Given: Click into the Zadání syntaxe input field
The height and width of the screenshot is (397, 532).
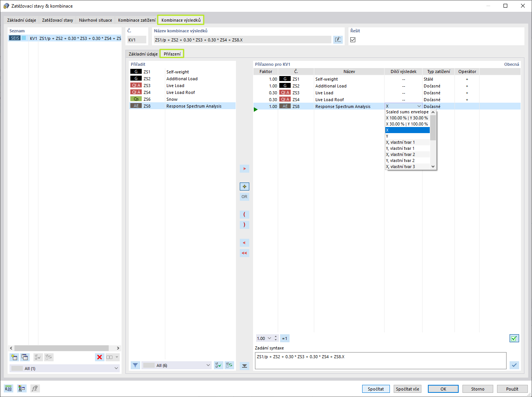Looking at the screenshot, I should coord(380,360).
